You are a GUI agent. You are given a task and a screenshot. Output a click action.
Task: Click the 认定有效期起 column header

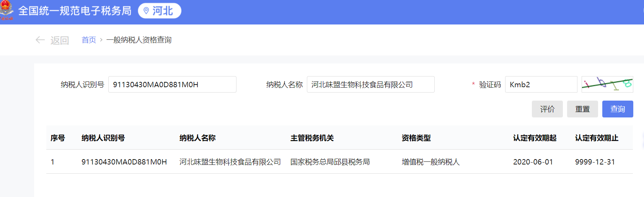535,138
